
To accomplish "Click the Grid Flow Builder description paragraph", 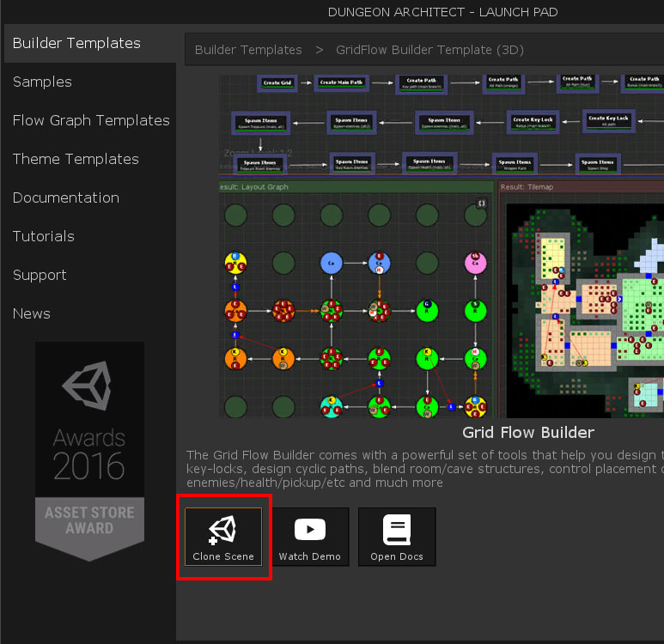I will pyautogui.click(x=424, y=469).
